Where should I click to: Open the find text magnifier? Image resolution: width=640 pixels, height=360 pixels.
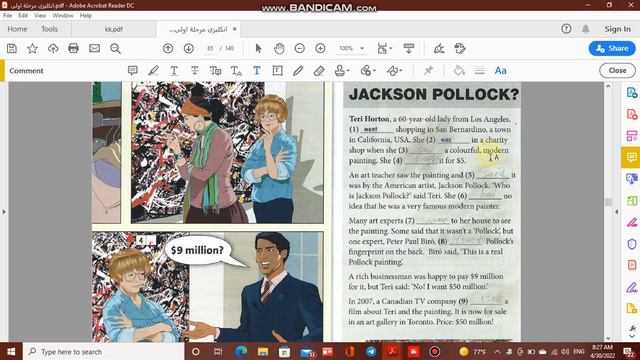[x=116, y=49]
